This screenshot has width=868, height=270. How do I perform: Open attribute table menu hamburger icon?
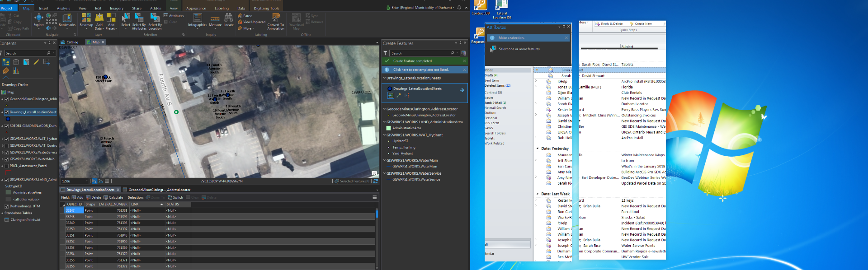point(374,197)
